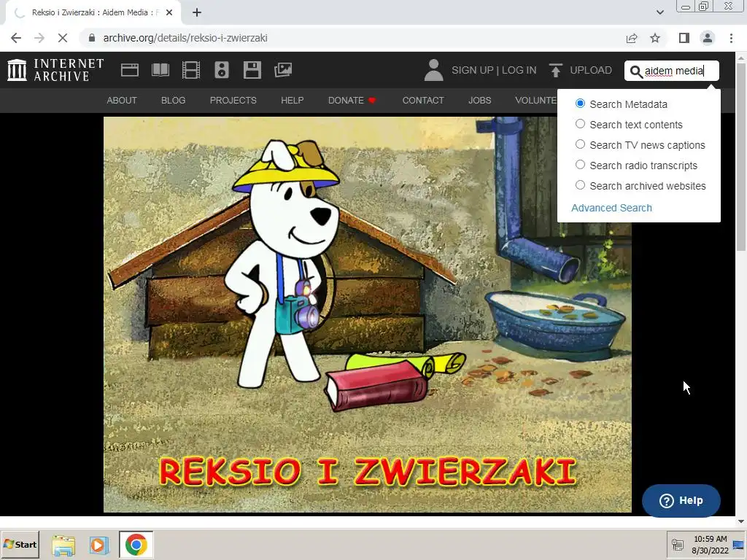This screenshot has width=747, height=560.
Task: Open the Texts book icon
Action: click(x=160, y=70)
